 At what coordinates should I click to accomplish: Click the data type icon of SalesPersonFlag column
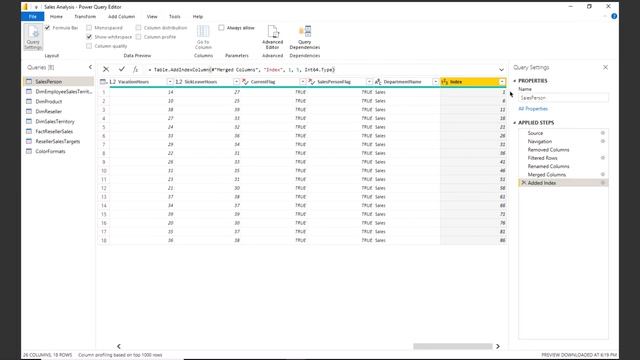click(x=312, y=82)
